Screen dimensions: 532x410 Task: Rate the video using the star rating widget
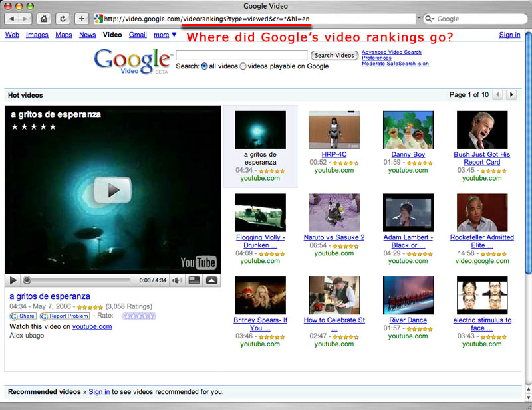click(x=139, y=316)
